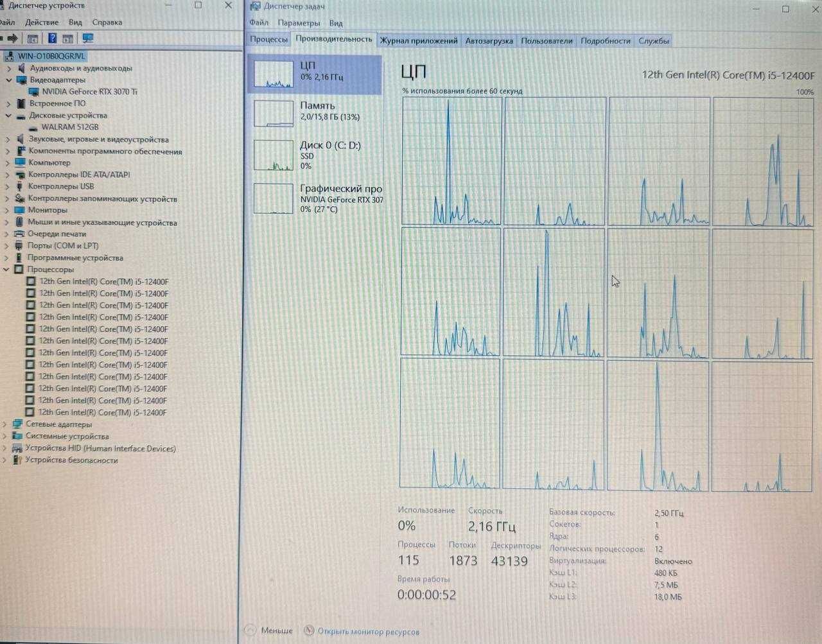822x644 pixels.
Task: Click the mouse icon next to Мыши и иные указывающие устройства
Action: [20, 222]
